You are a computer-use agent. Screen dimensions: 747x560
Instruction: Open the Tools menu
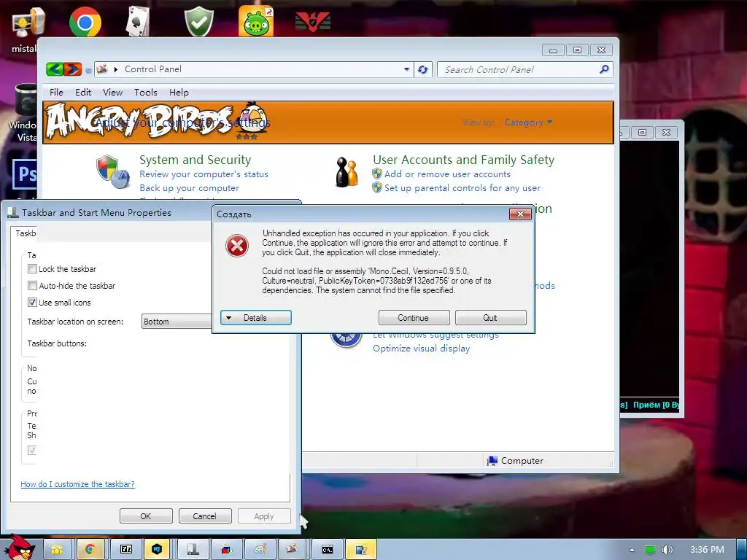point(145,93)
